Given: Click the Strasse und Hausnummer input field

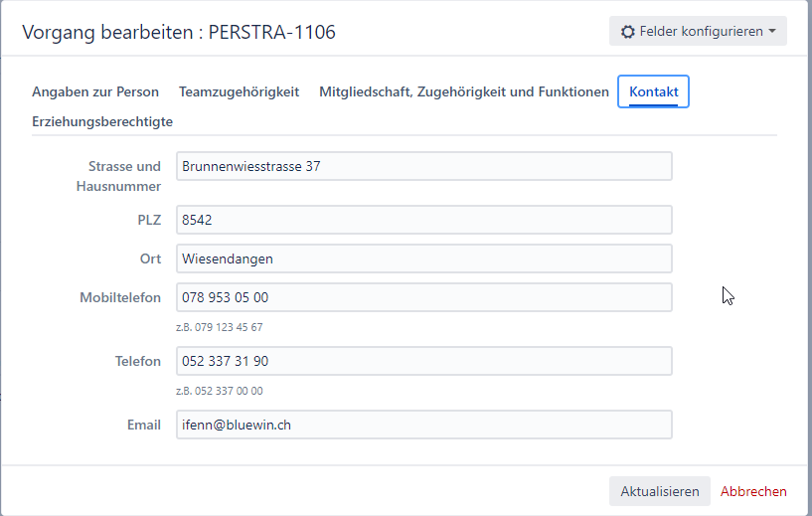Looking at the screenshot, I should click(x=423, y=166).
